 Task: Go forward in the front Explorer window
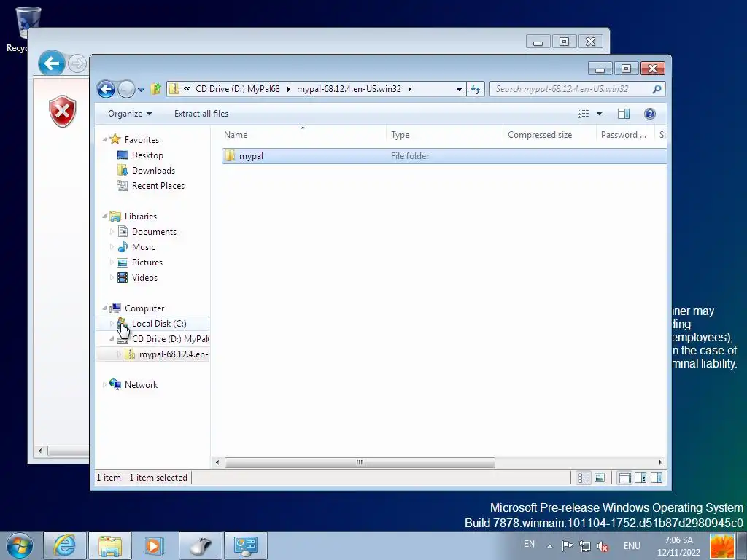click(126, 89)
